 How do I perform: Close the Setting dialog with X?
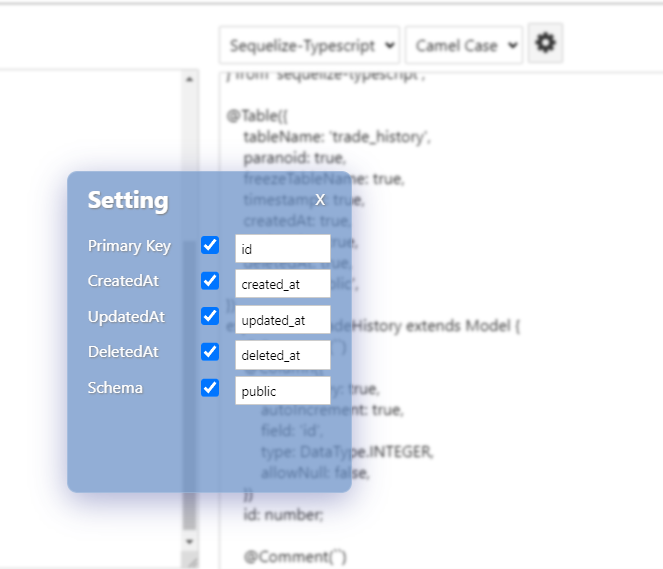320,200
